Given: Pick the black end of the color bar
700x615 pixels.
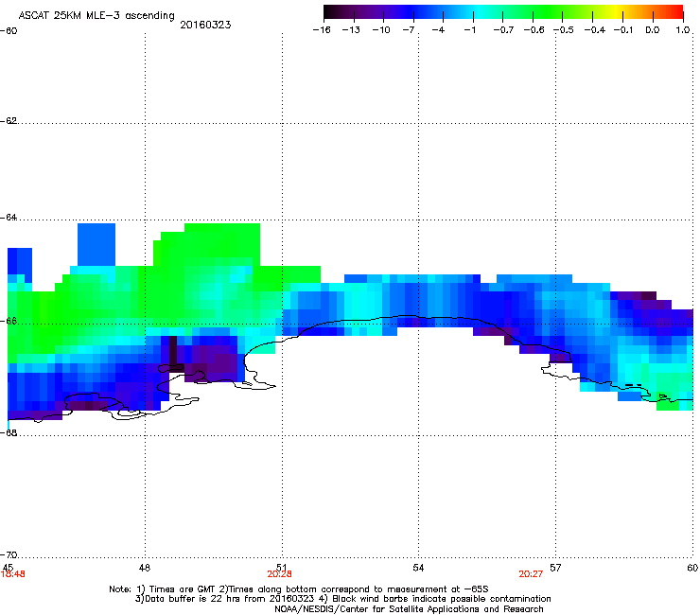Looking at the screenshot, I should [x=329, y=12].
